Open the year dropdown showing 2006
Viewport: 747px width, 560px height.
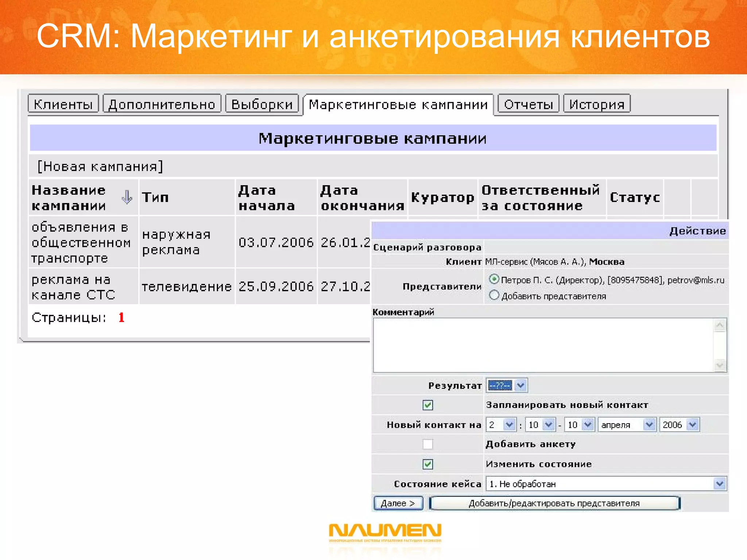tap(679, 425)
